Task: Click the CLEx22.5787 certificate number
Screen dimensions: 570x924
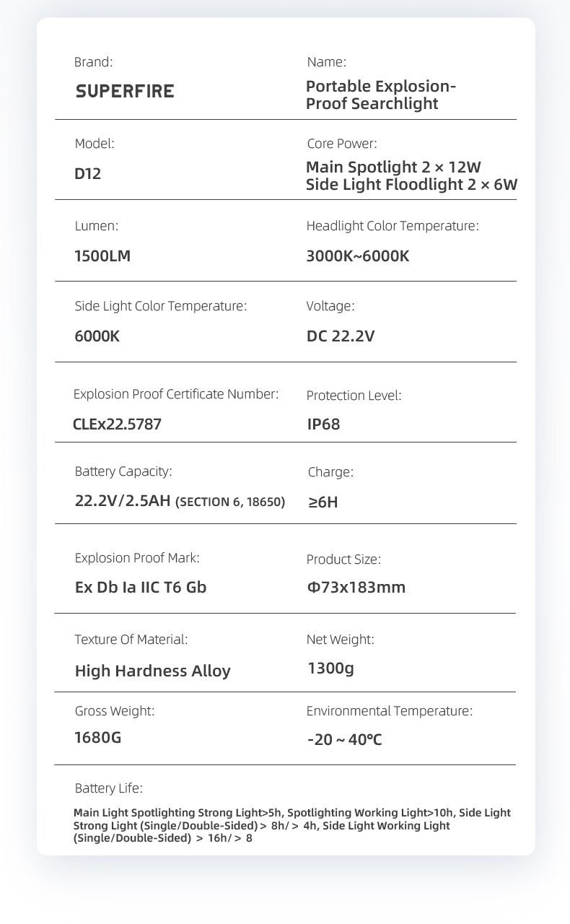Action: pyautogui.click(x=117, y=424)
